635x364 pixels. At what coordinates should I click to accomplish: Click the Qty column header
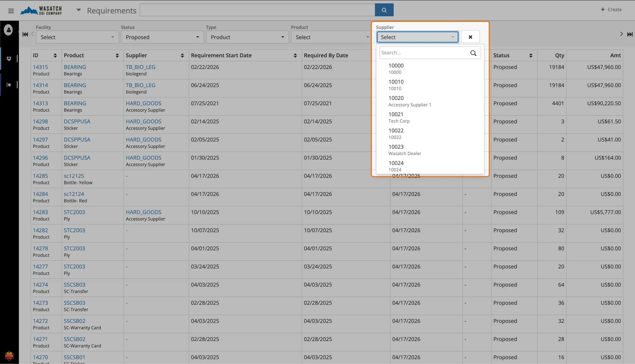tap(559, 55)
